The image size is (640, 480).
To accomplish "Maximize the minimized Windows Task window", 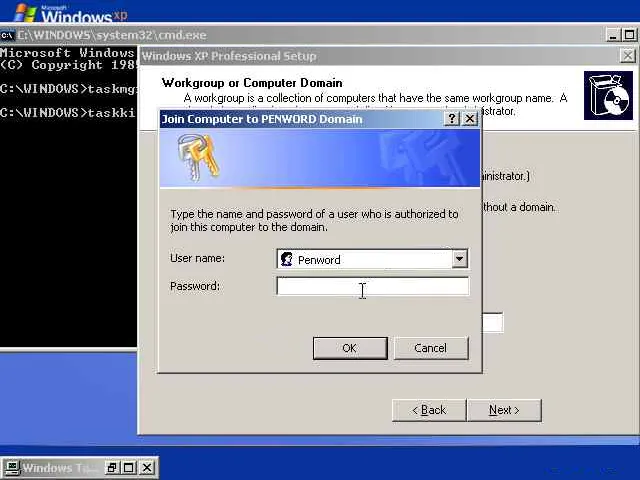I will point(129,467).
